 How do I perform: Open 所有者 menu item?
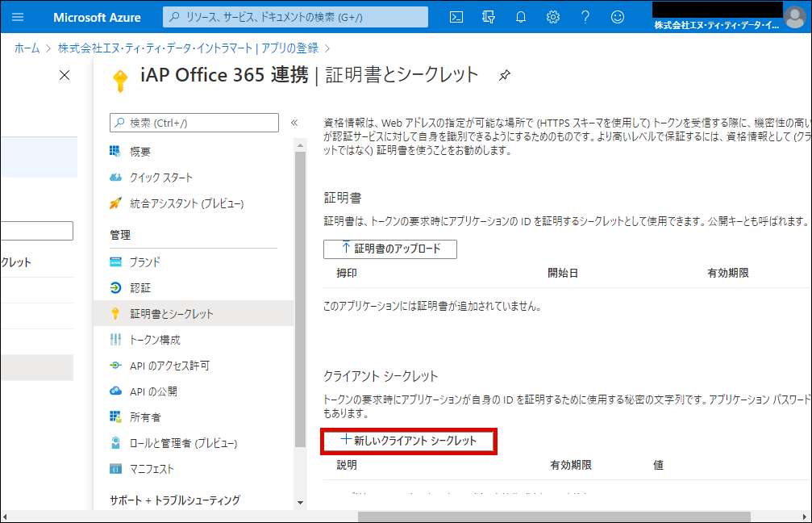[x=145, y=417]
